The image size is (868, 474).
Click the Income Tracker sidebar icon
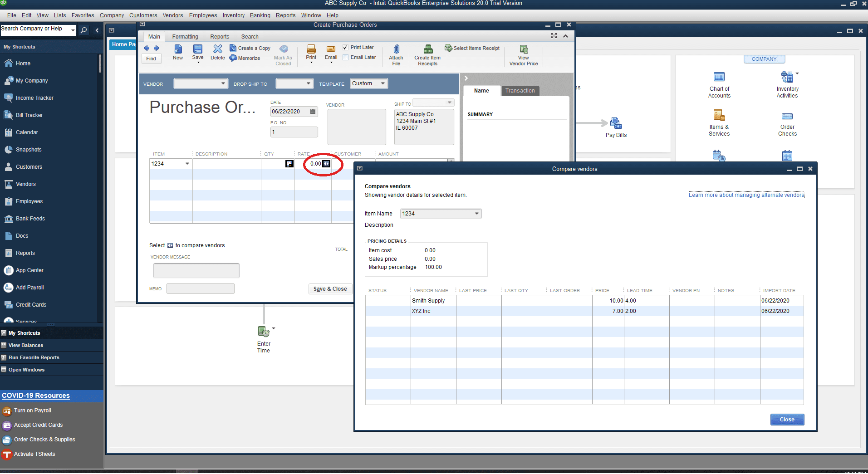click(x=10, y=98)
